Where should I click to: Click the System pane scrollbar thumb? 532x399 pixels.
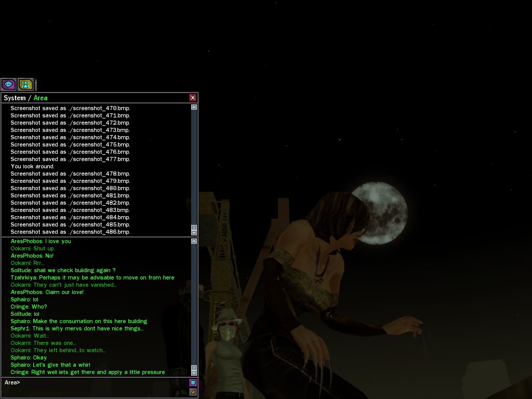(194, 228)
